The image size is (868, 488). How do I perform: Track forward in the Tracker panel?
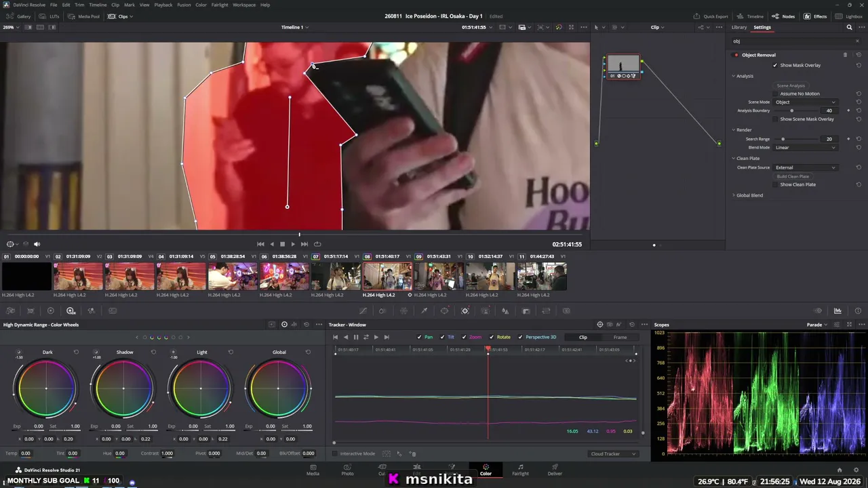[x=376, y=337]
